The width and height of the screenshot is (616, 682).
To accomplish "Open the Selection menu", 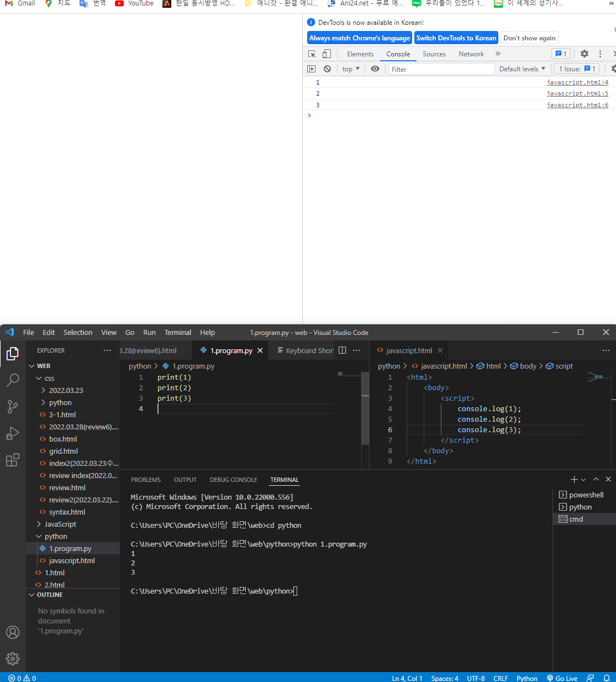I will [x=78, y=332].
